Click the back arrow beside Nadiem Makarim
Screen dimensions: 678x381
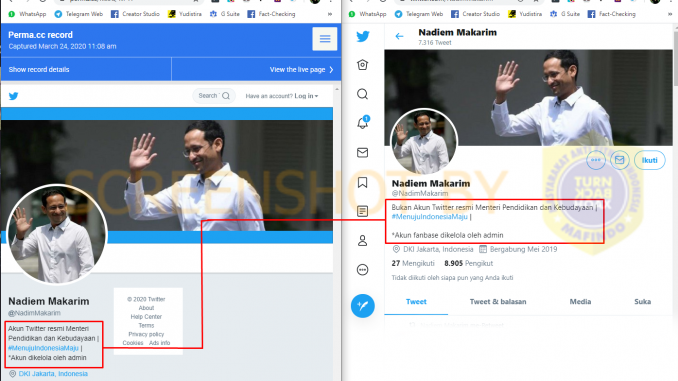(x=399, y=37)
